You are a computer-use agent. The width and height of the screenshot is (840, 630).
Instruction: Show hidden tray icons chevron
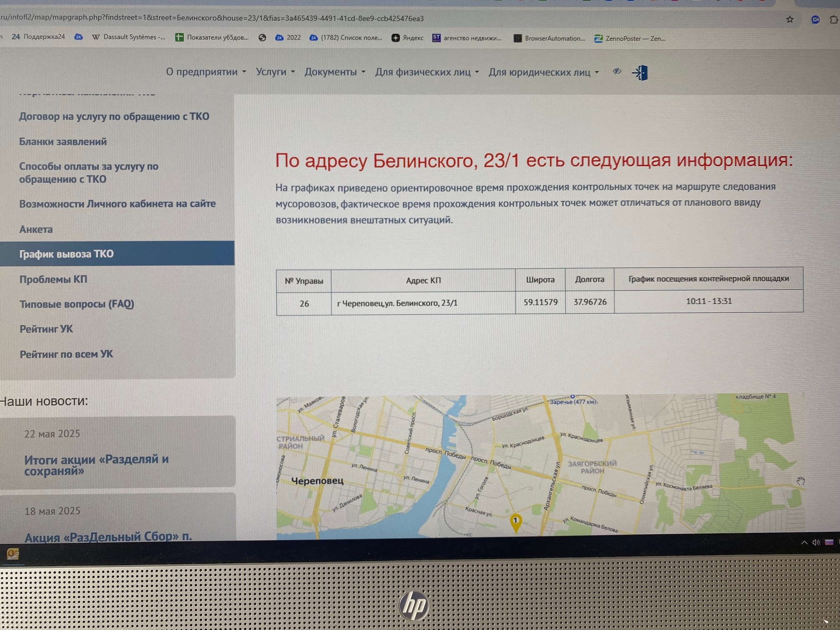(x=804, y=542)
